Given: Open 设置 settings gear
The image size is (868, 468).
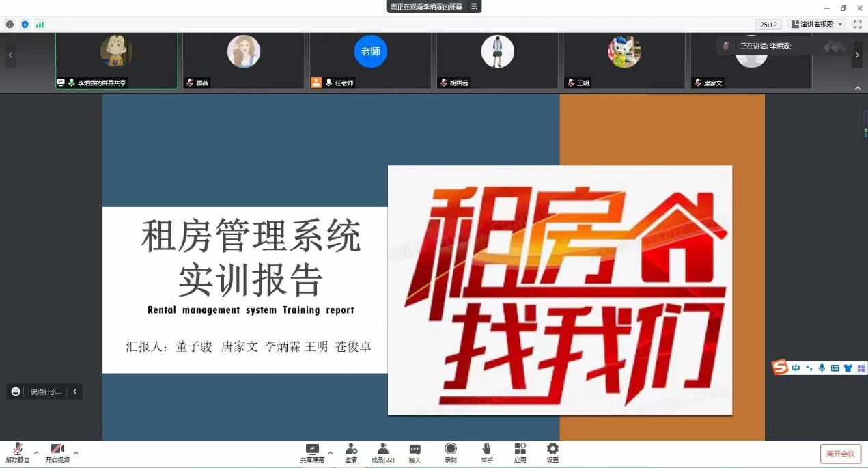Looking at the screenshot, I should click(552, 452).
